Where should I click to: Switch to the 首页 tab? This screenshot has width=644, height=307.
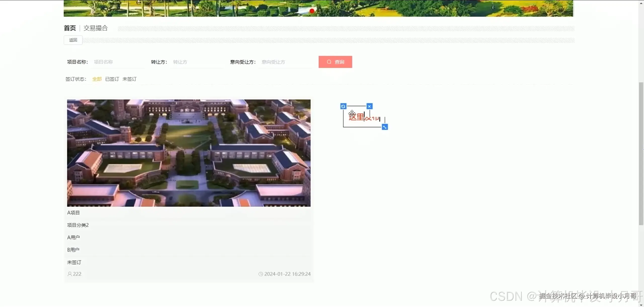[x=70, y=28]
